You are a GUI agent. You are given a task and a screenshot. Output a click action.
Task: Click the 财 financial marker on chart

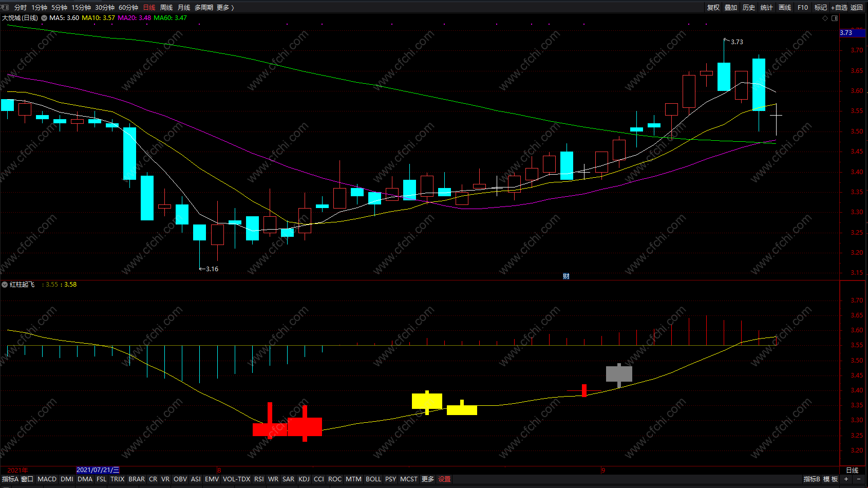[566, 276]
